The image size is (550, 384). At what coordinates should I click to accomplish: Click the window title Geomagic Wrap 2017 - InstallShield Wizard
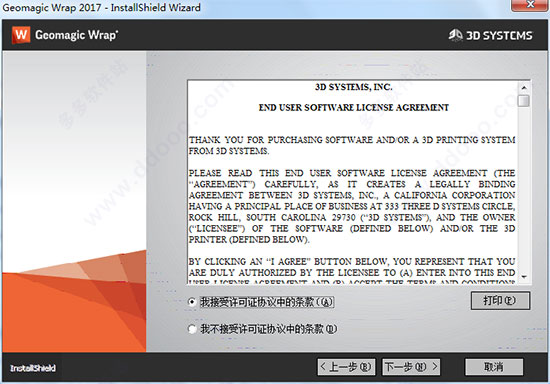(x=102, y=7)
